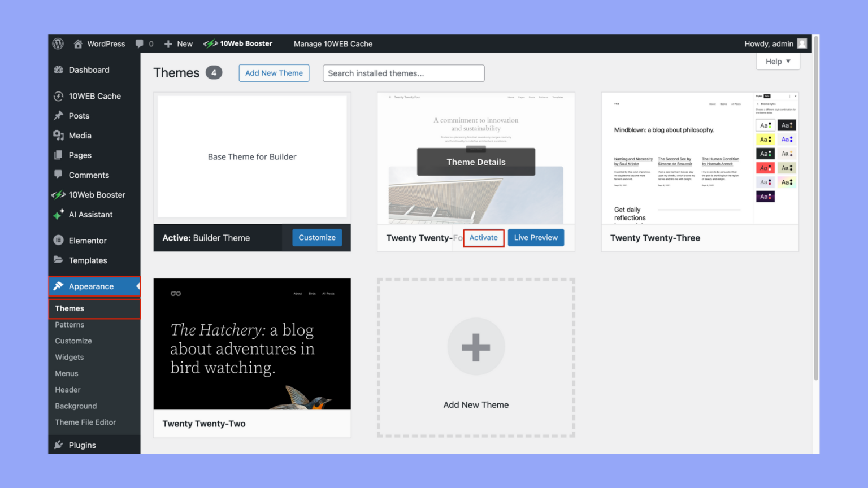The width and height of the screenshot is (868, 488).
Task: Open Patterns from the Appearance submenu
Action: point(70,325)
